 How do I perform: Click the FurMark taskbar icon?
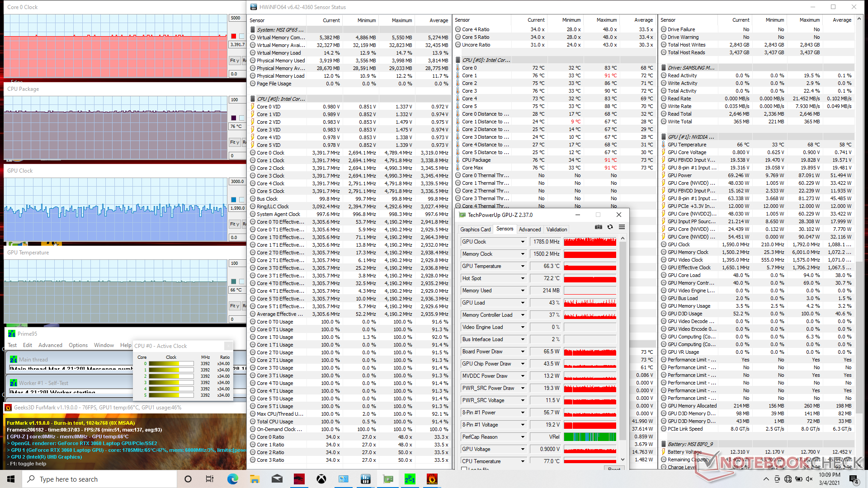[x=432, y=479]
